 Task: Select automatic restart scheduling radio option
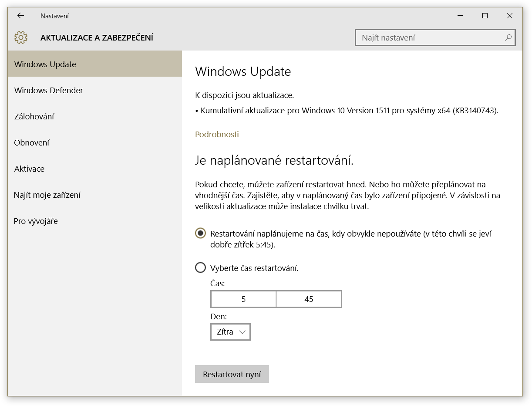200,233
